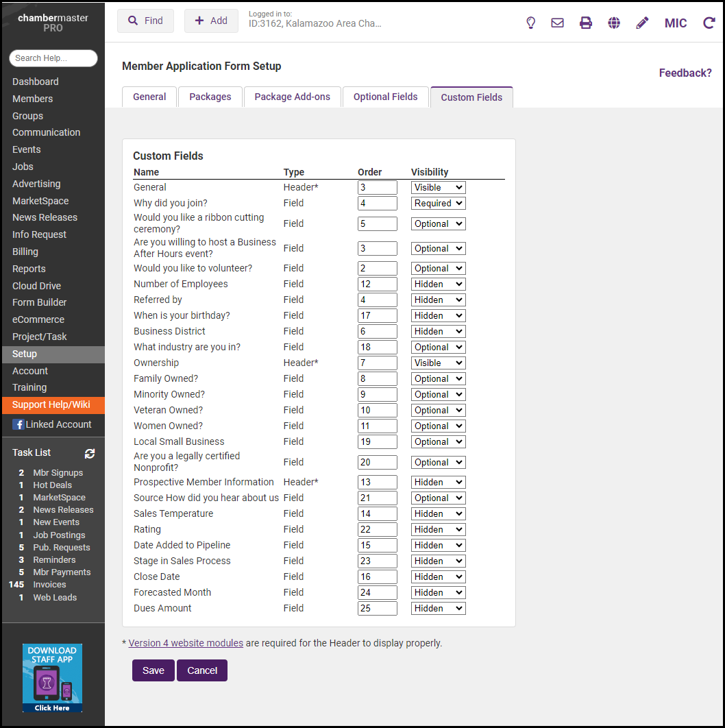Switch to the Optional Fields tab

point(385,97)
